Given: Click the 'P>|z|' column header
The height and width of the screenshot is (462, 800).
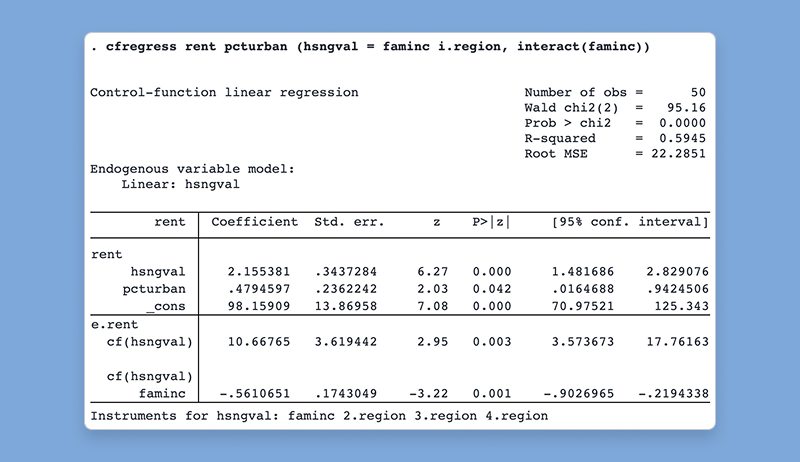Looking at the screenshot, I should [492, 222].
